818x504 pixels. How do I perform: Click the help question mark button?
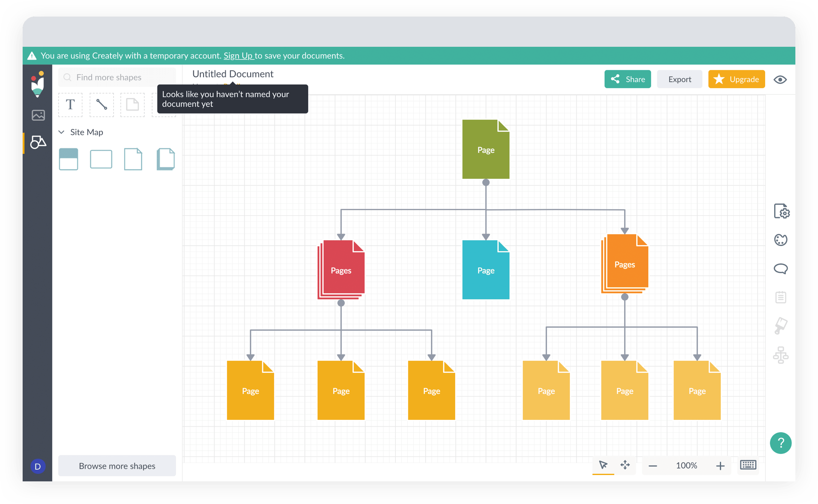tap(781, 443)
